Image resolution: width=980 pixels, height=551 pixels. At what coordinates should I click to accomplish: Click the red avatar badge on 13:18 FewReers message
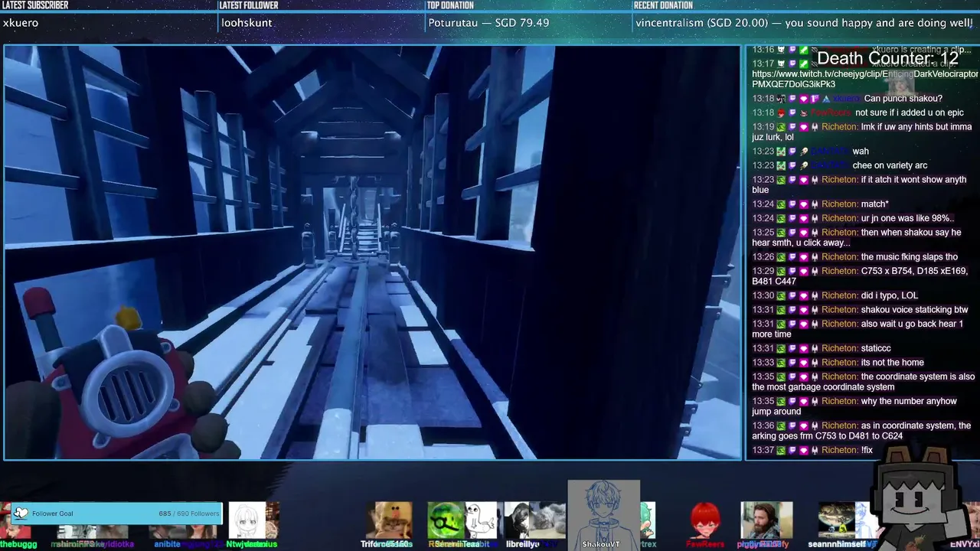coord(781,113)
